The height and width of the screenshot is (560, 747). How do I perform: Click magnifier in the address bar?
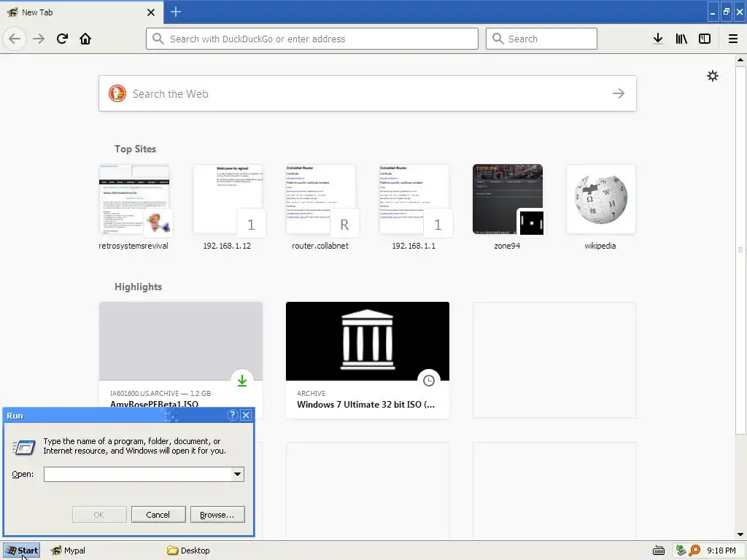click(x=158, y=39)
